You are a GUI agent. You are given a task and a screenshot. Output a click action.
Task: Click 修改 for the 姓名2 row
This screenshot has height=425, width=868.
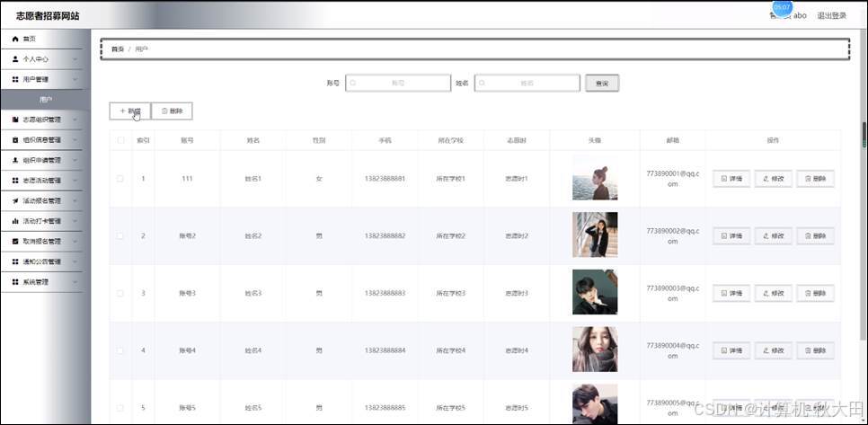[x=774, y=235]
